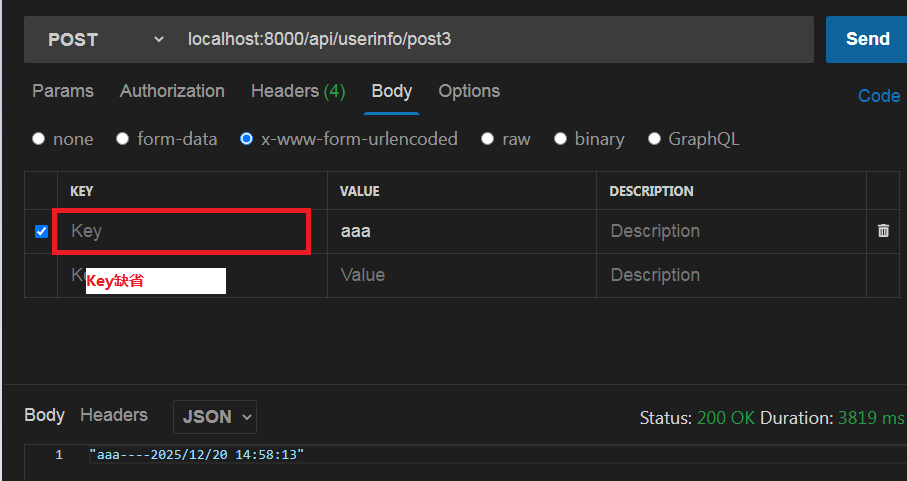Delete the 'aaa' parameter row with trash icon
The height and width of the screenshot is (481, 907).
click(883, 231)
